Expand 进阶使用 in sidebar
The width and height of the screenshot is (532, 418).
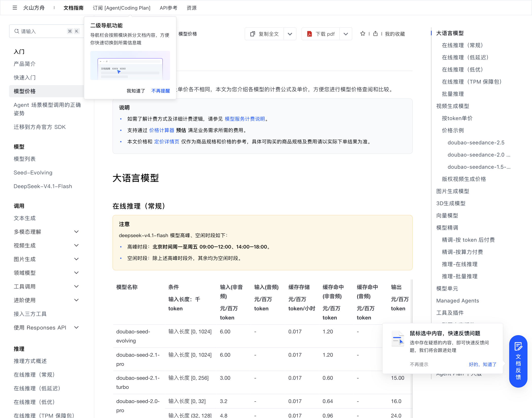(x=76, y=300)
